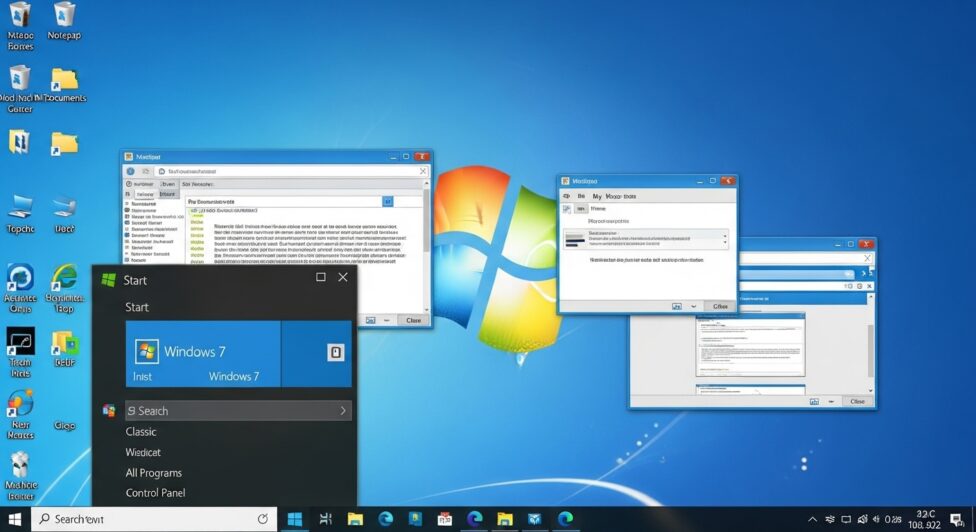Click the white Windows Start button on taskbar

pos(14,519)
